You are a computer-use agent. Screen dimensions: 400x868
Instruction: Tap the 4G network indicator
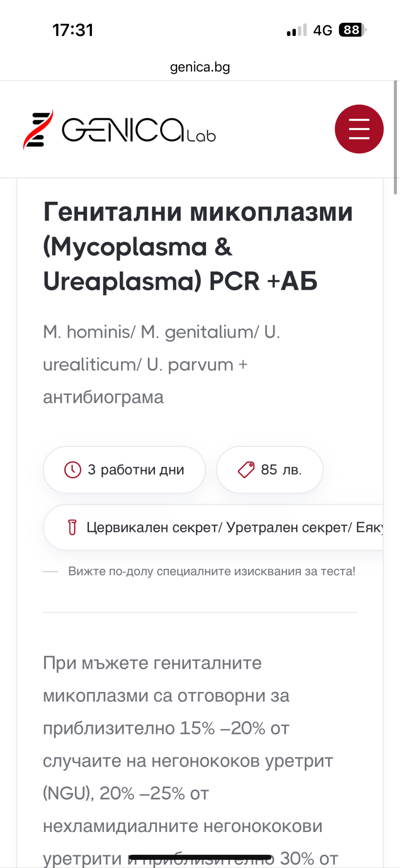[322, 31]
